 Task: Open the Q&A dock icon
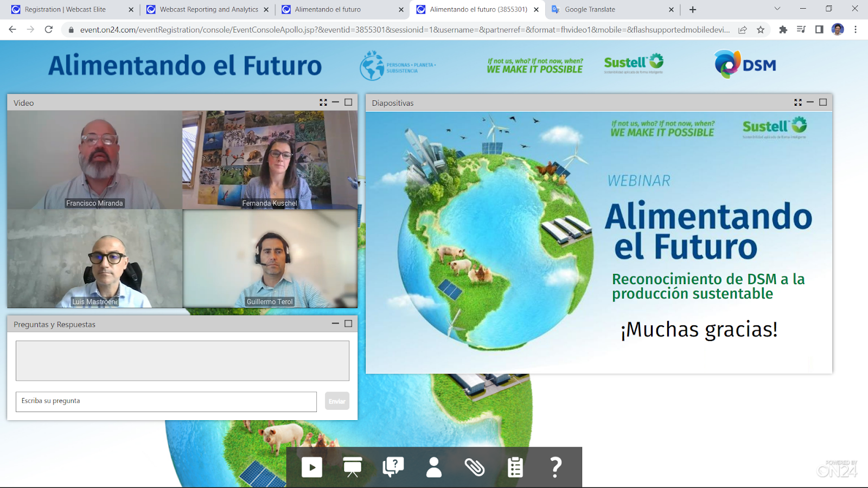coord(393,467)
